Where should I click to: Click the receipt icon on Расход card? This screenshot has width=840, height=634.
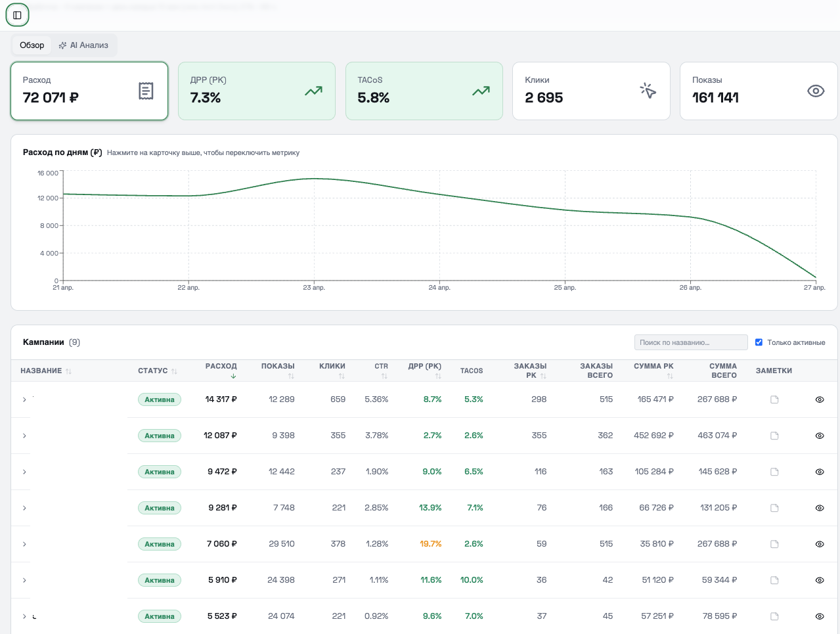coord(146,91)
